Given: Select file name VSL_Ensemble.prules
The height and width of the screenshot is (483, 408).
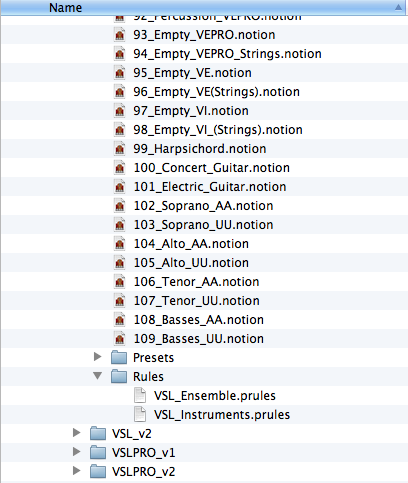Looking at the screenshot, I should [x=215, y=396].
